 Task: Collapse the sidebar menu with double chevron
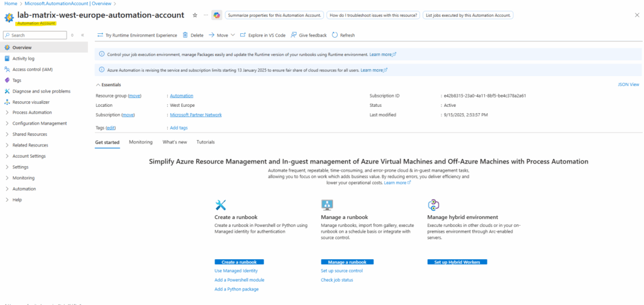(x=82, y=35)
